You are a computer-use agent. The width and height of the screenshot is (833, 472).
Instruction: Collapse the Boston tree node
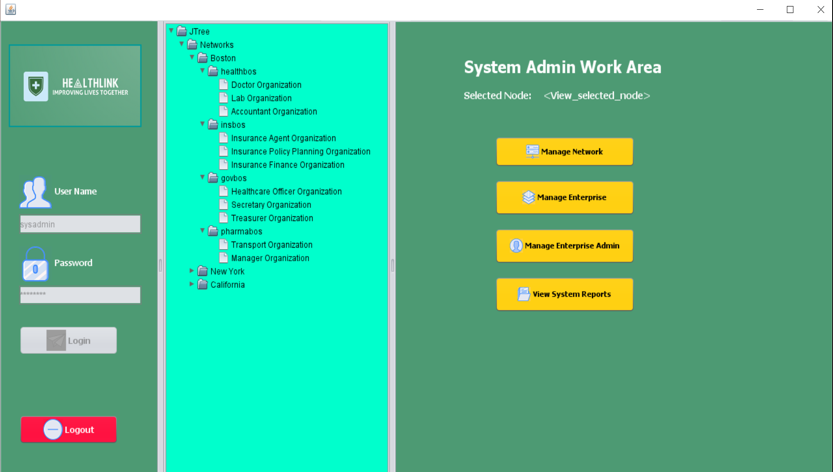point(192,58)
